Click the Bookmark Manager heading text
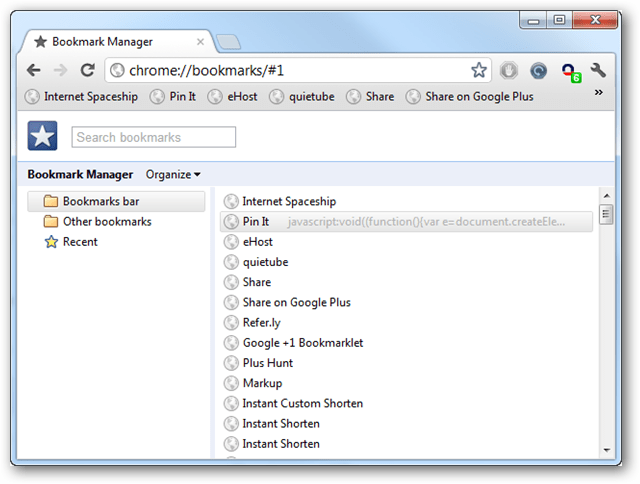The width and height of the screenshot is (640, 484). click(x=80, y=175)
